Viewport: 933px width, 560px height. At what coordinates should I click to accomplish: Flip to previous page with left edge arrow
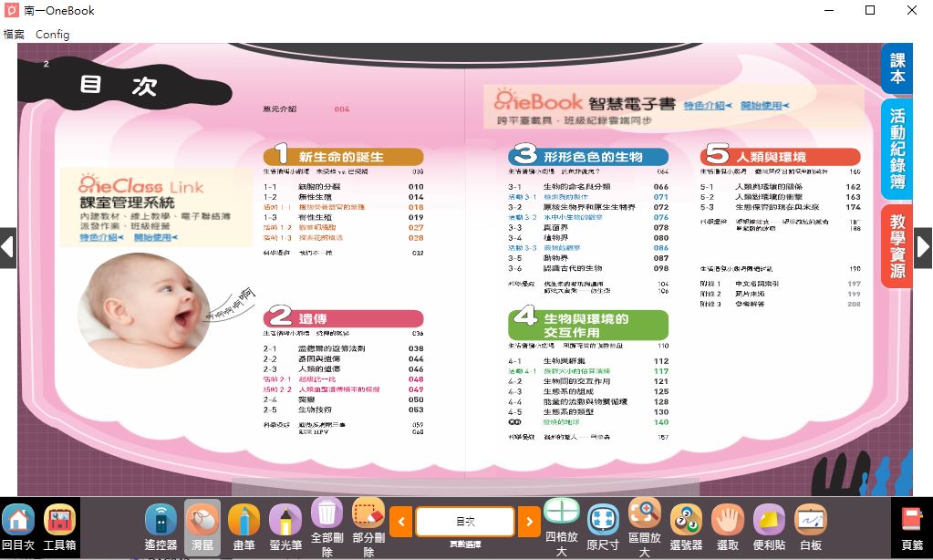[x=7, y=247]
